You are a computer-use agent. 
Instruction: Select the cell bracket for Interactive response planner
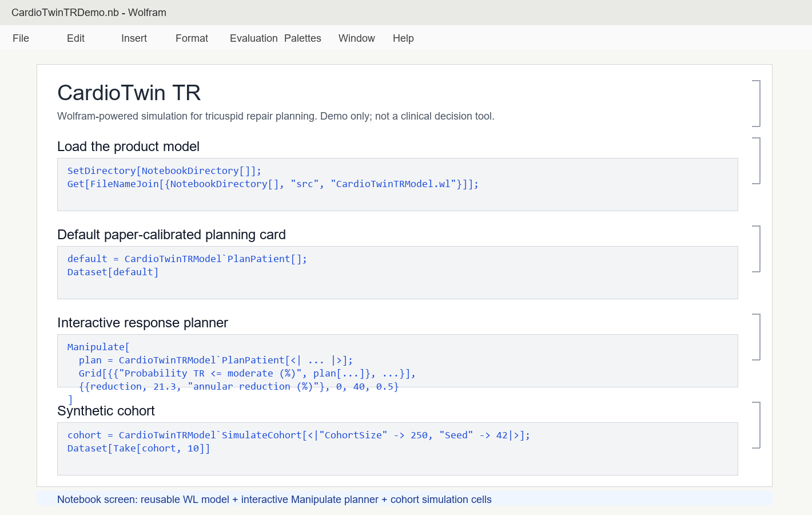[x=756, y=337]
